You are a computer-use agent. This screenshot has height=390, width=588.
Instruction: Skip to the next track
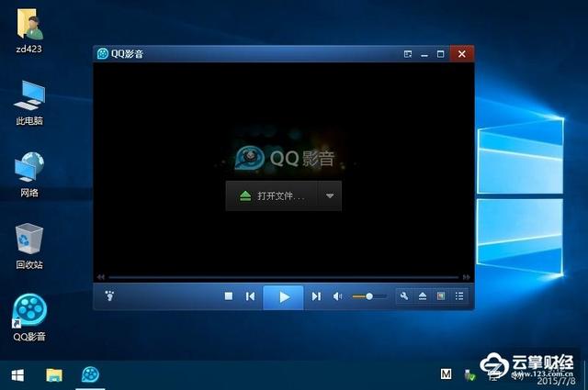point(316,296)
